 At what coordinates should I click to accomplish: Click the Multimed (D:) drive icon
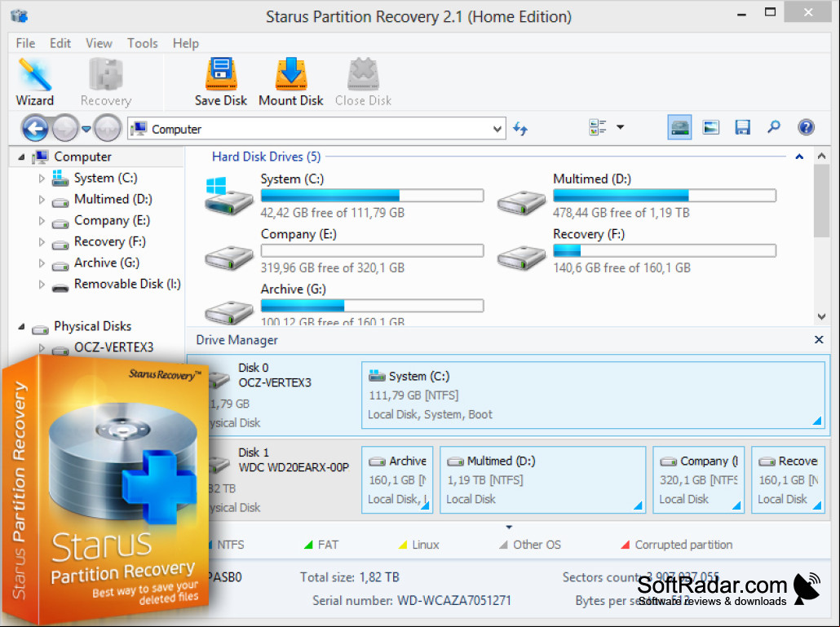pos(520,202)
